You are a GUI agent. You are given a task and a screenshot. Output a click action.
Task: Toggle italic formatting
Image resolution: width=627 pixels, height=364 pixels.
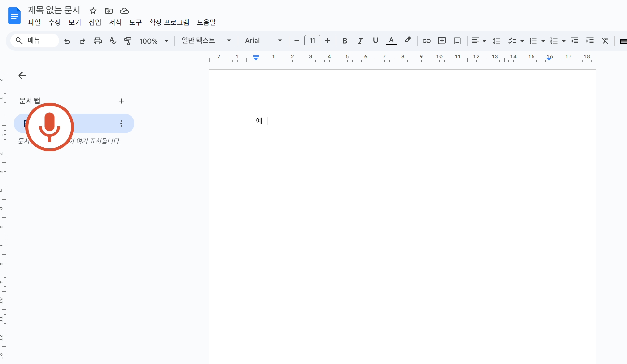pyautogui.click(x=360, y=41)
